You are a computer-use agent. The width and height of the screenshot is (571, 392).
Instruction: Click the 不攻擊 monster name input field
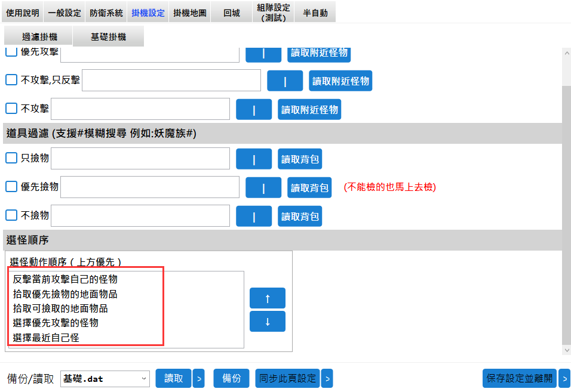(140, 109)
